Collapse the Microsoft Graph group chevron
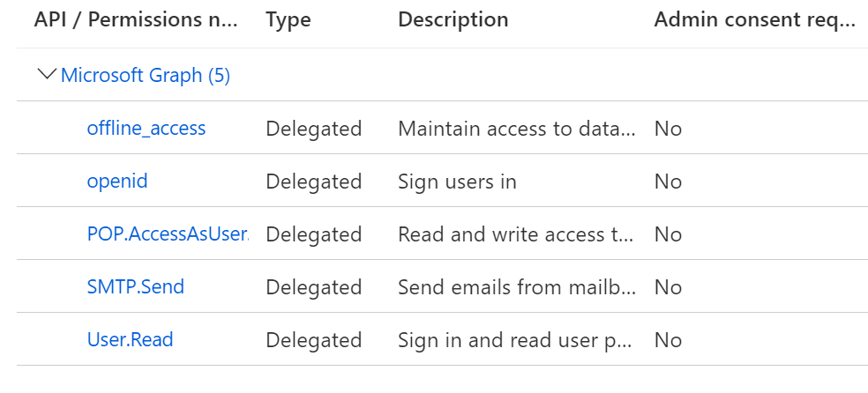Viewport: 868px width, 393px height. tap(47, 75)
